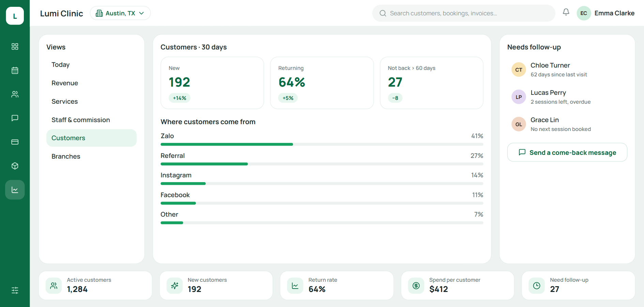644x307 pixels.
Task: Open the messages chat icon in sidebar
Action: (x=15, y=118)
